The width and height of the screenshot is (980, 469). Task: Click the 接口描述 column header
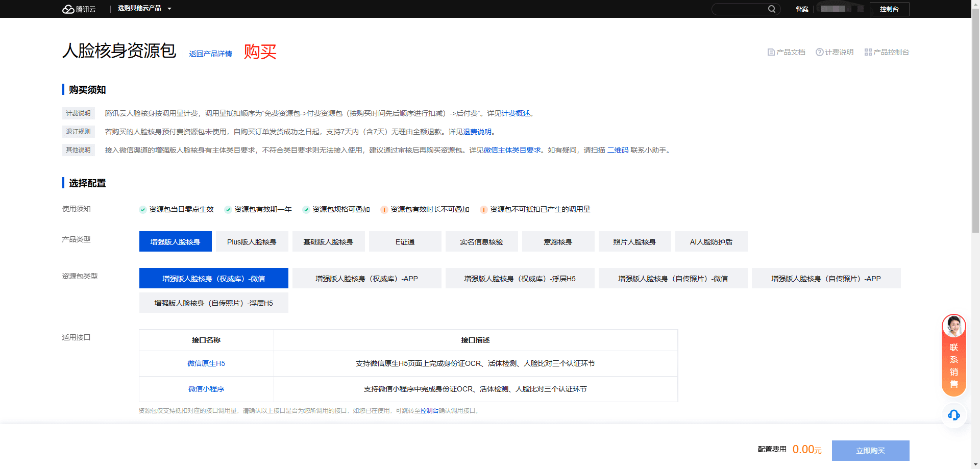(x=475, y=340)
